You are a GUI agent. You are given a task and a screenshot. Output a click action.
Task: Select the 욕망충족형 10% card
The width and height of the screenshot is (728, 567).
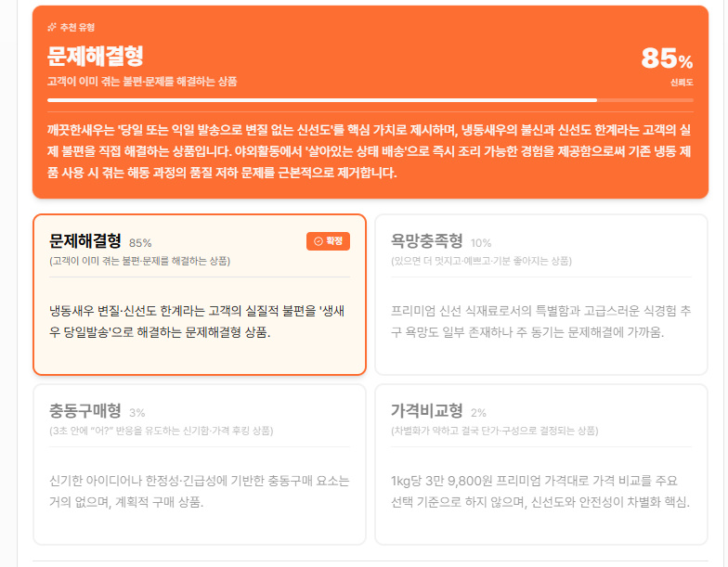pos(540,295)
